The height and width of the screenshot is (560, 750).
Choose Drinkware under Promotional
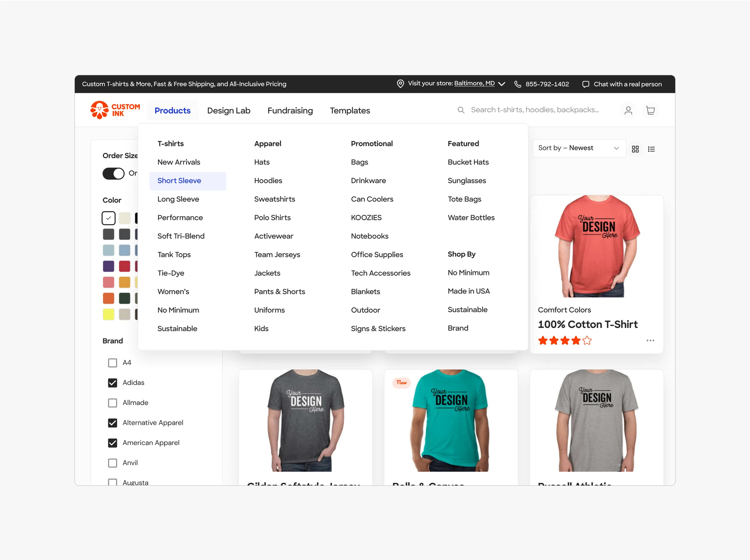tap(368, 181)
